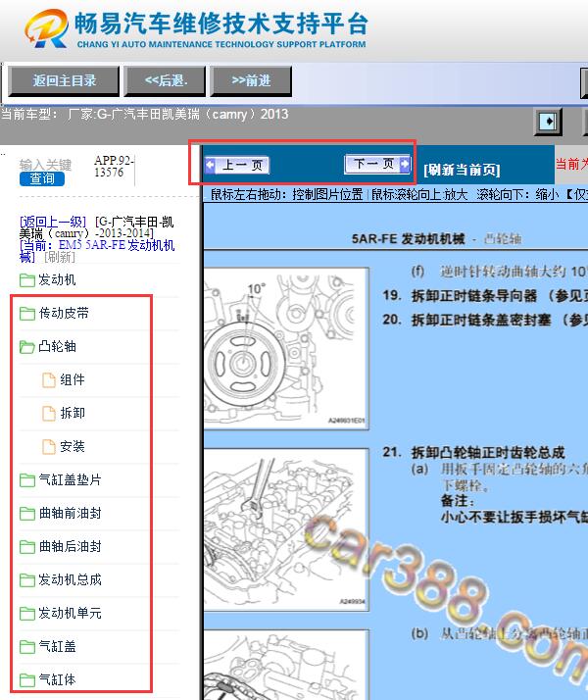This screenshot has width=588, height=700.
Task: Collapse the 凸轮轴 folder
Action: click(57, 346)
